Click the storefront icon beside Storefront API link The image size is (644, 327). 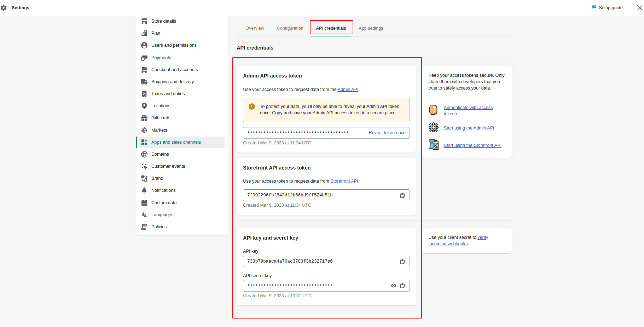click(434, 144)
